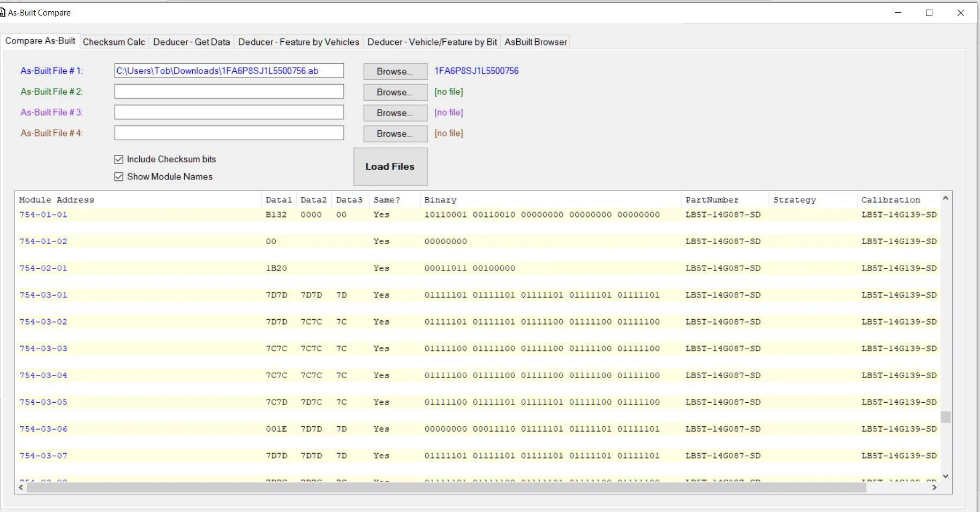Viewport: 980px width, 512px height.
Task: Toggle Include Checksum bits checkbox
Action: [119, 159]
